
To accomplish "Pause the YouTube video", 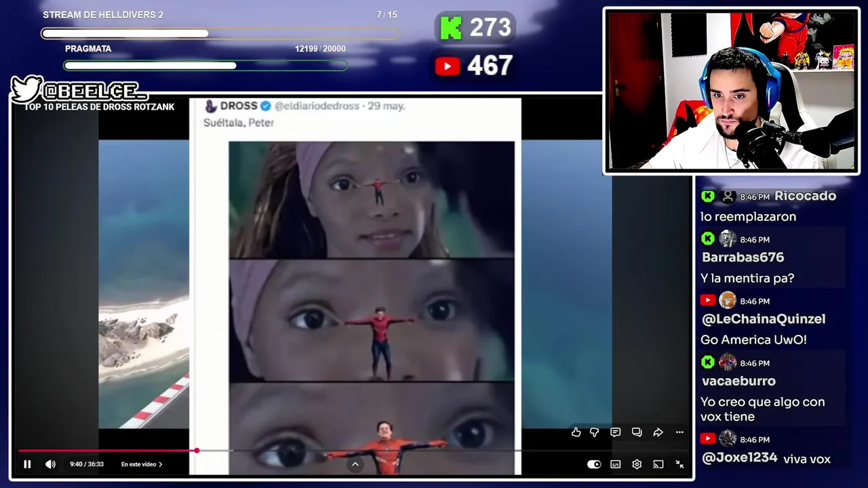I will [x=27, y=464].
